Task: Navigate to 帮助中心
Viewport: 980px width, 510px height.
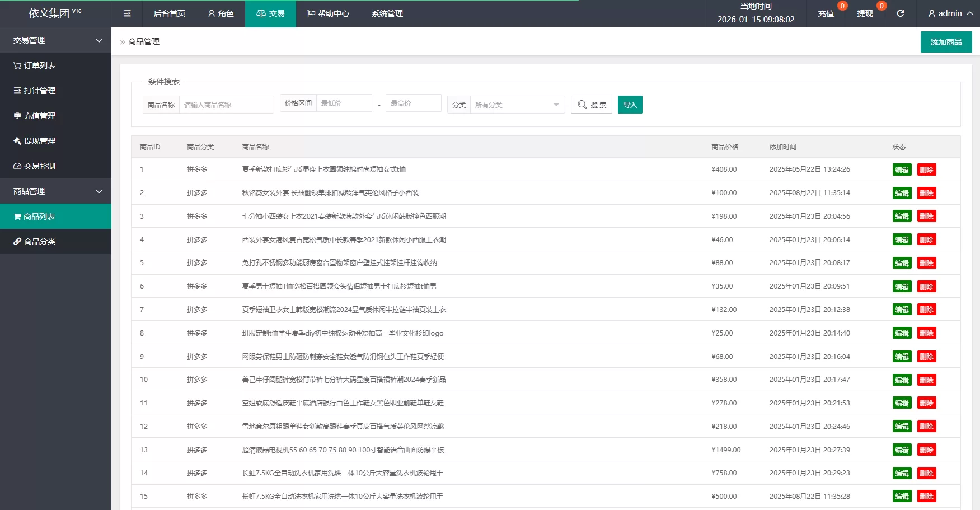Action: (x=328, y=13)
